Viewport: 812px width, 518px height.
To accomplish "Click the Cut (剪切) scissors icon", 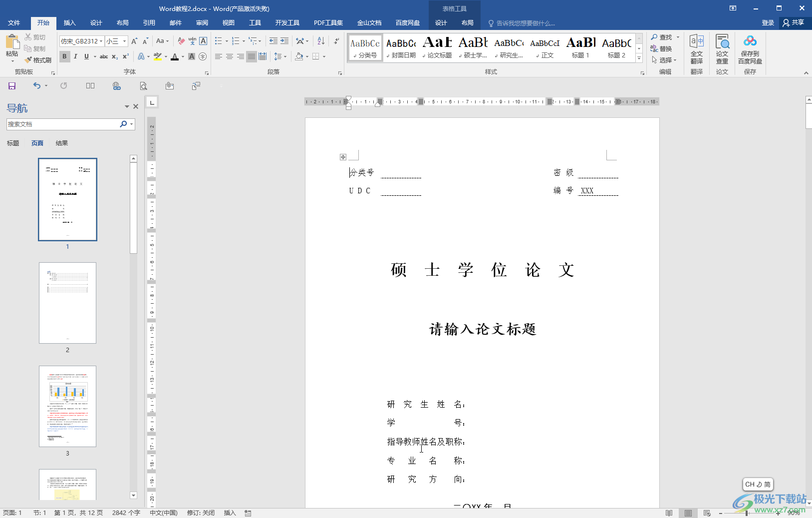I will [x=28, y=37].
